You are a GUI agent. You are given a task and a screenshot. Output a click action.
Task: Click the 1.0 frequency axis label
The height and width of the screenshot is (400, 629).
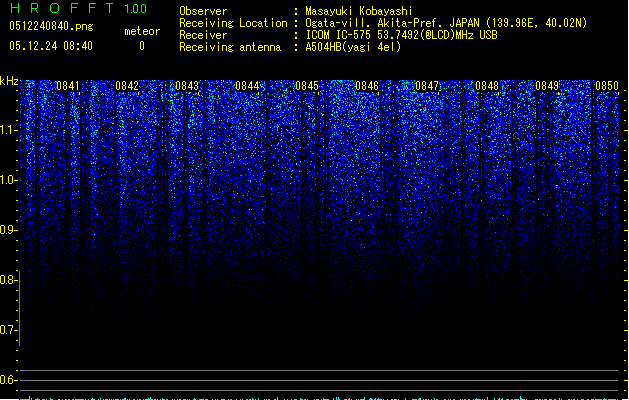point(8,180)
